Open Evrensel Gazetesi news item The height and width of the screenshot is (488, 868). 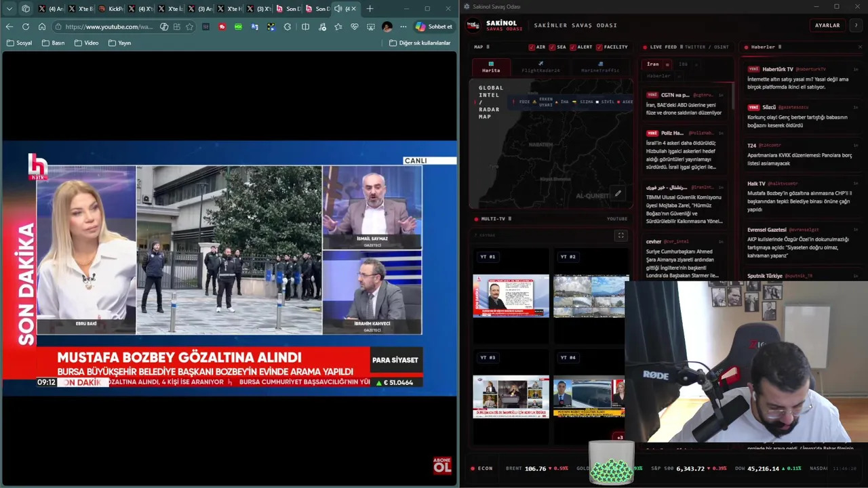pos(803,242)
